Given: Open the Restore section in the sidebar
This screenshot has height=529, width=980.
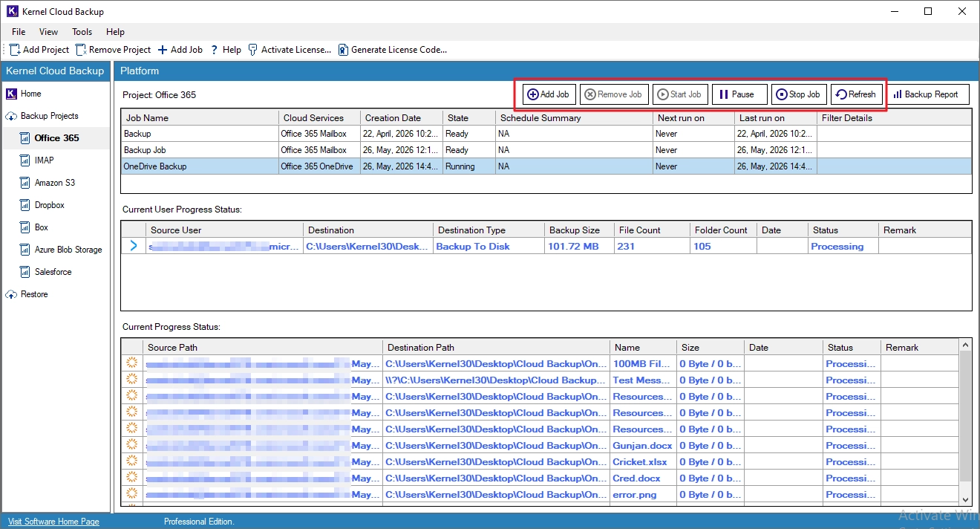Looking at the screenshot, I should 27,294.
